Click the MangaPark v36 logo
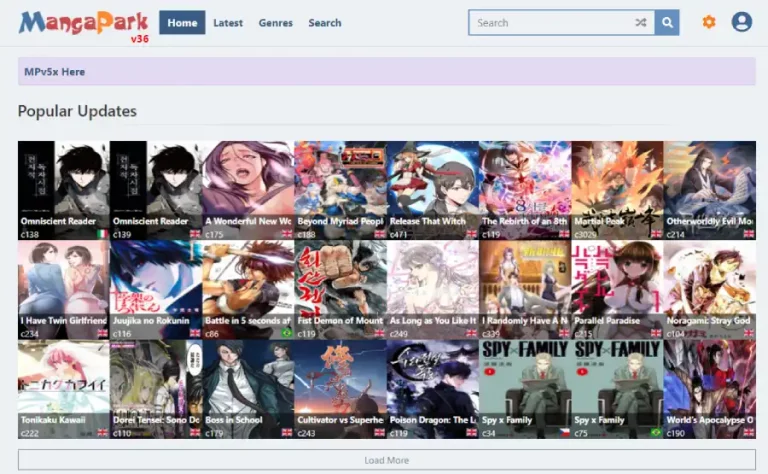Viewport: 768px width, 474px height. coord(84,26)
